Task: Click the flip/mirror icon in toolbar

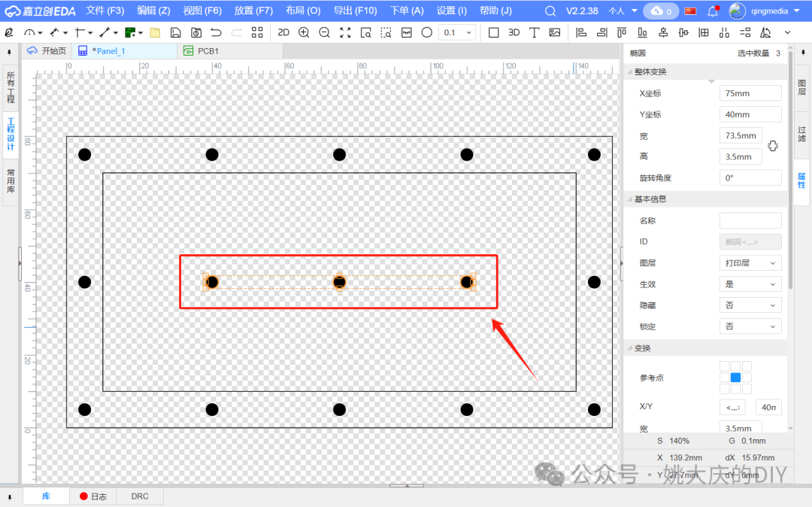Action: coord(765,32)
